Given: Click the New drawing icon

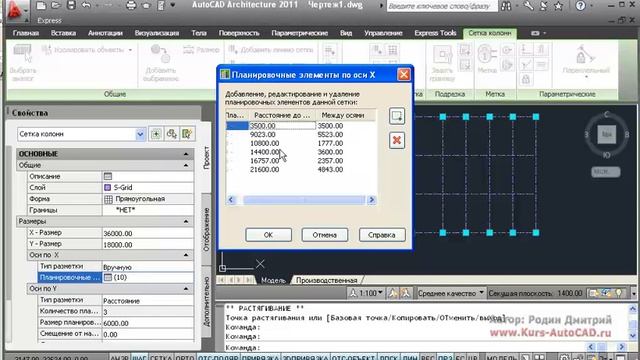Looking at the screenshot, I should (x=41, y=5).
